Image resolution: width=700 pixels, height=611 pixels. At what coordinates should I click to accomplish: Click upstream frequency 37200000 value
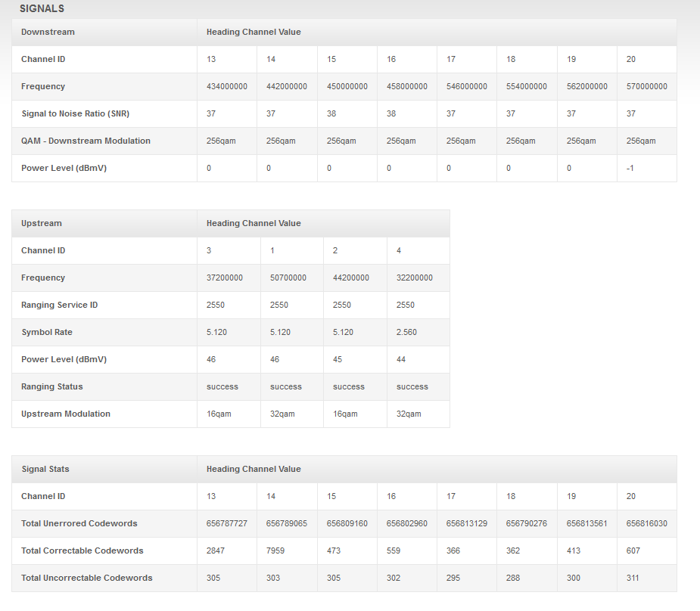point(225,278)
